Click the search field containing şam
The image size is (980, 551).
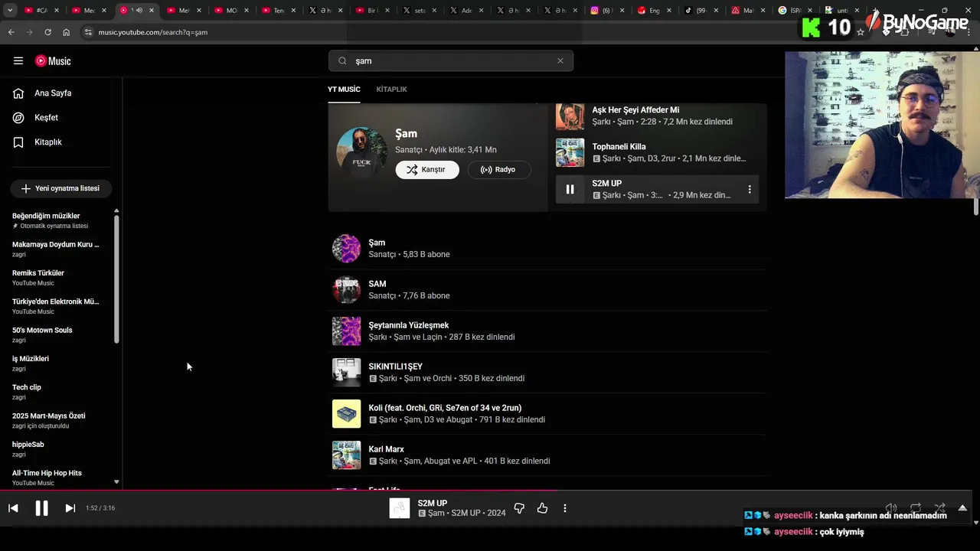click(x=452, y=61)
